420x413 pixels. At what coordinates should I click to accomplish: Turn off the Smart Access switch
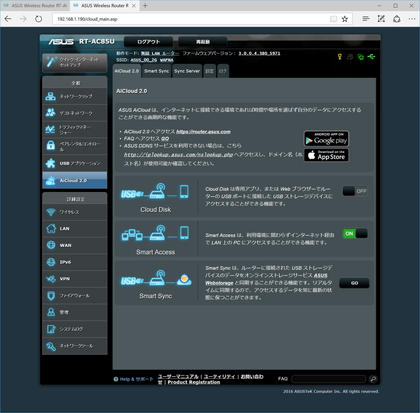(355, 233)
